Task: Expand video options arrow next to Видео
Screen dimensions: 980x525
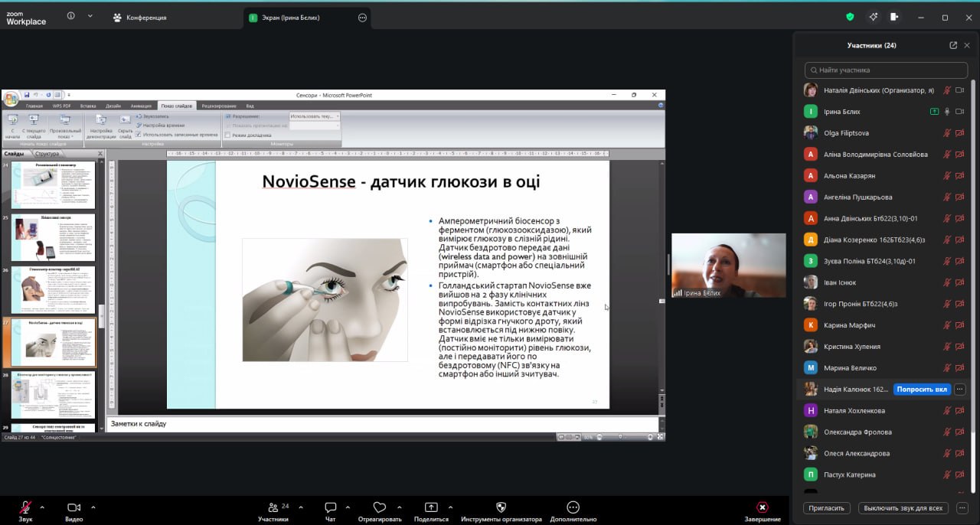Action: [93, 507]
